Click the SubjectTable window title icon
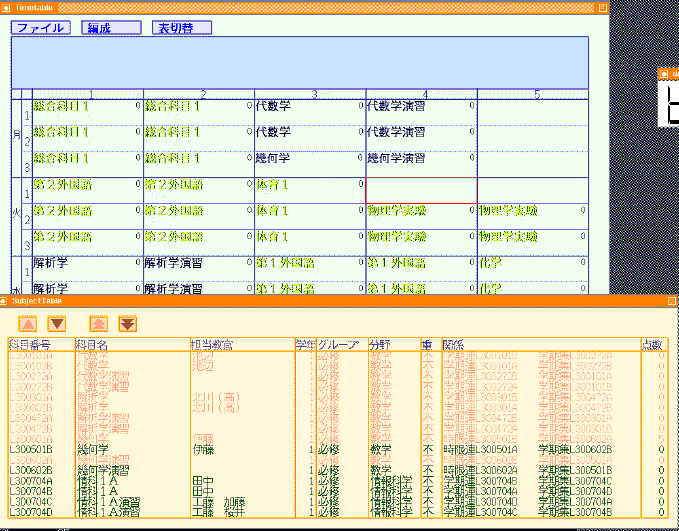679x531 pixels. pos(6,301)
